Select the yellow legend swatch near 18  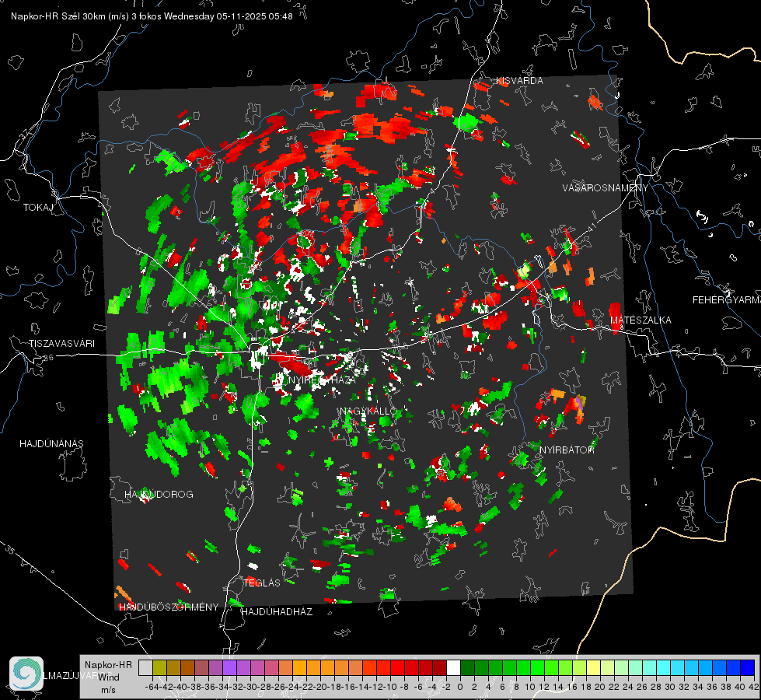click(x=594, y=667)
